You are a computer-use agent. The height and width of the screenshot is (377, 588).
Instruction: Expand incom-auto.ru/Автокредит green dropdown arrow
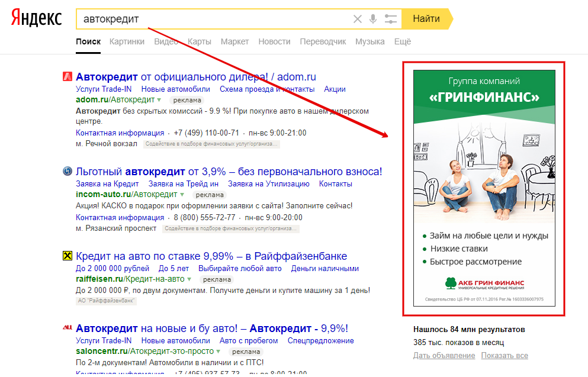click(182, 195)
